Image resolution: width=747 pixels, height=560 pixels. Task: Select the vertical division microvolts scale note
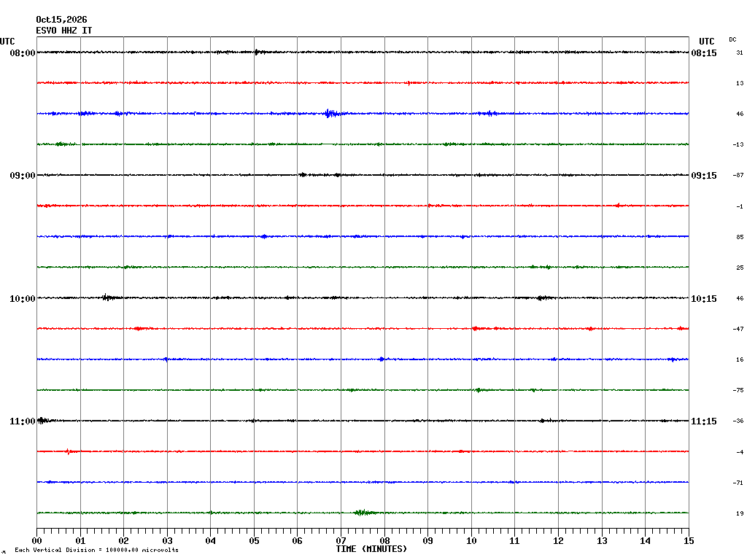[97, 550]
